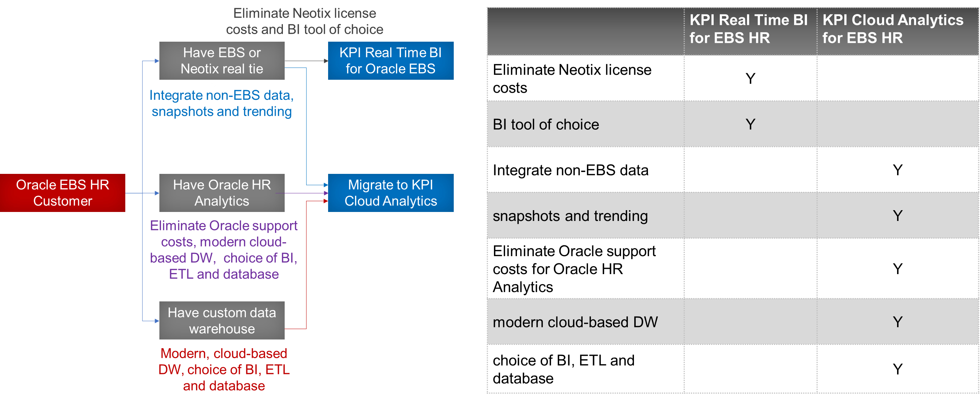980x402 pixels.
Task: Select the red Modern, cloud-based DW caption
Action: 224,369
